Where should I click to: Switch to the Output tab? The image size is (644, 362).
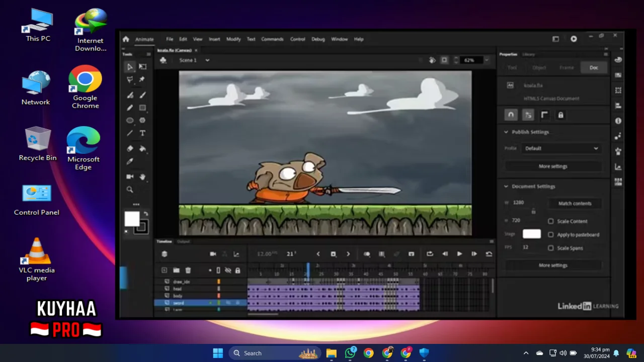[x=183, y=241]
